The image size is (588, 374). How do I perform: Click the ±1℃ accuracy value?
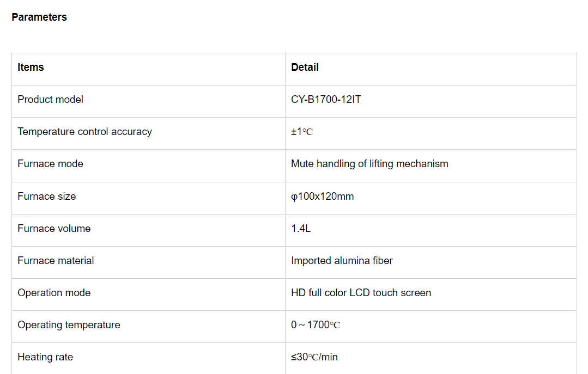click(302, 132)
